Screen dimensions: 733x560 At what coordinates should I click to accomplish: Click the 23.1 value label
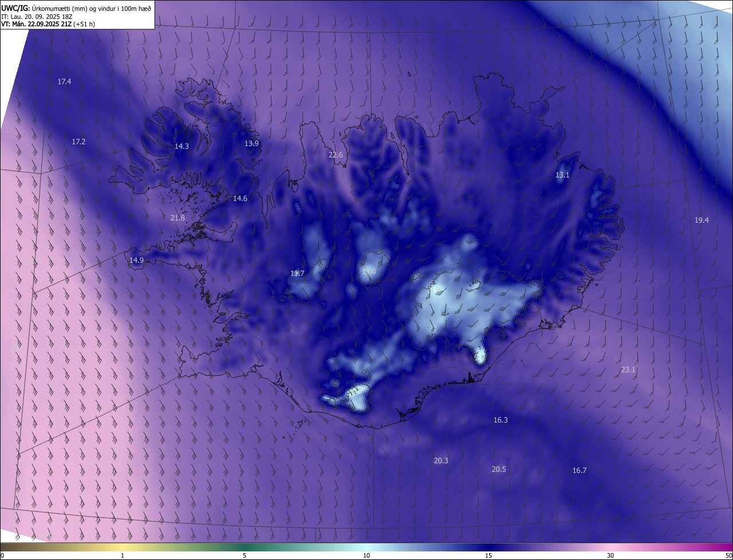click(628, 370)
